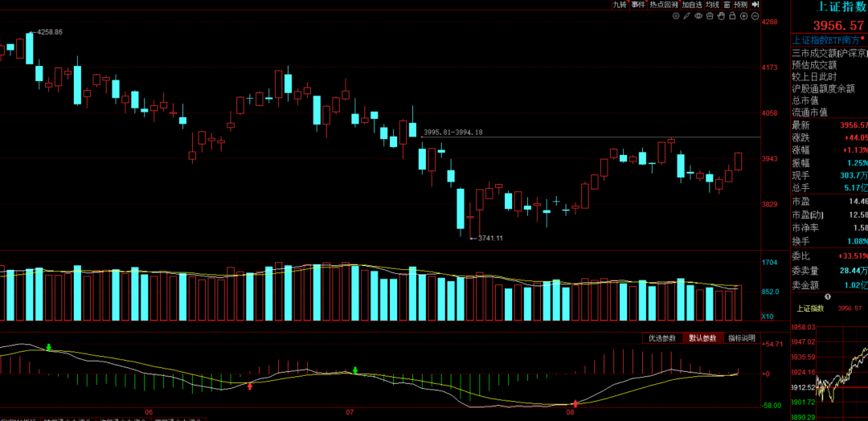The image size is (868, 421).
Task: Click the yellow 上证指数 mini-chart label
Action: (810, 309)
